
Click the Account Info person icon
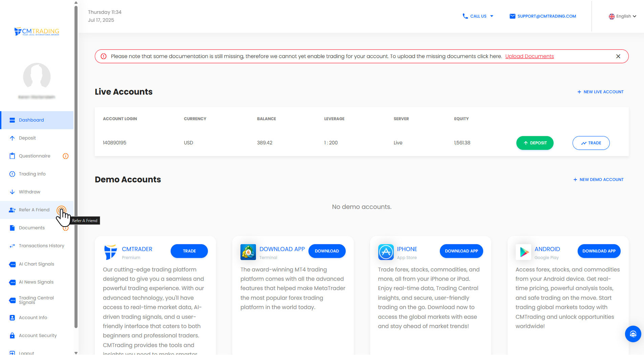[12, 318]
